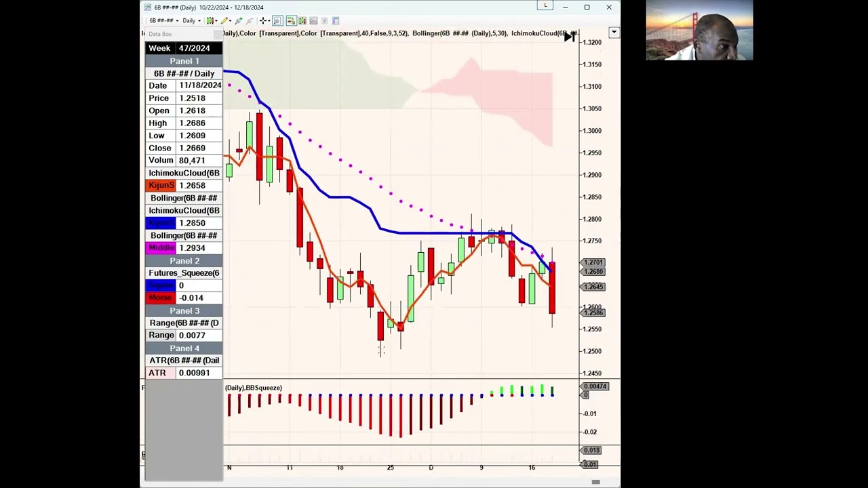Click the properties window toolbar icon
Image resolution: width=868 pixels, height=488 pixels.
[x=336, y=20]
